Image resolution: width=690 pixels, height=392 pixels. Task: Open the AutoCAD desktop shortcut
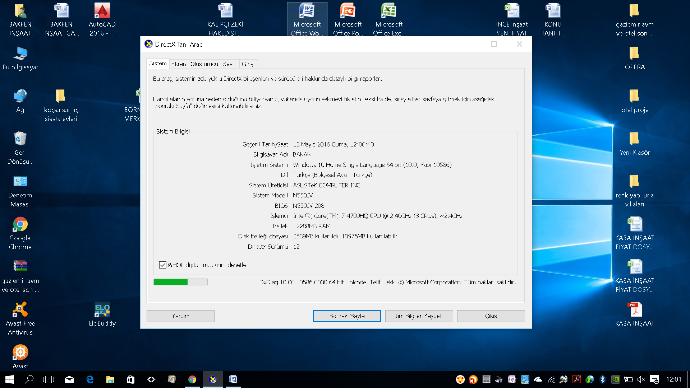[102, 18]
